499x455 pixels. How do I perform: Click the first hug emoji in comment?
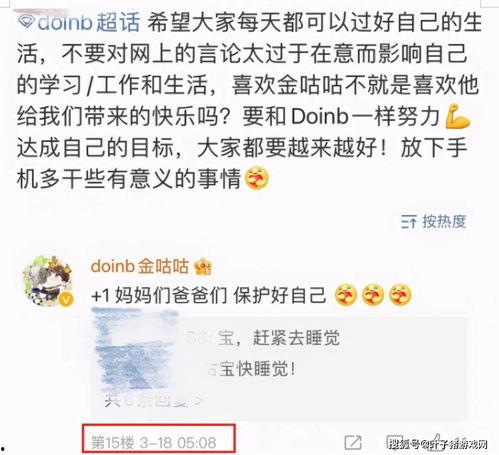[346, 295]
